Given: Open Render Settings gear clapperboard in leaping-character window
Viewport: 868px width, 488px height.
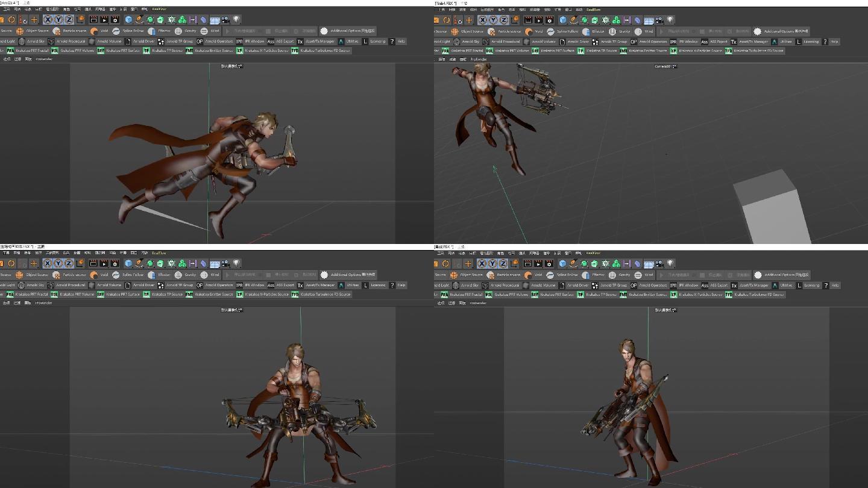Looking at the screenshot, I should point(115,19).
